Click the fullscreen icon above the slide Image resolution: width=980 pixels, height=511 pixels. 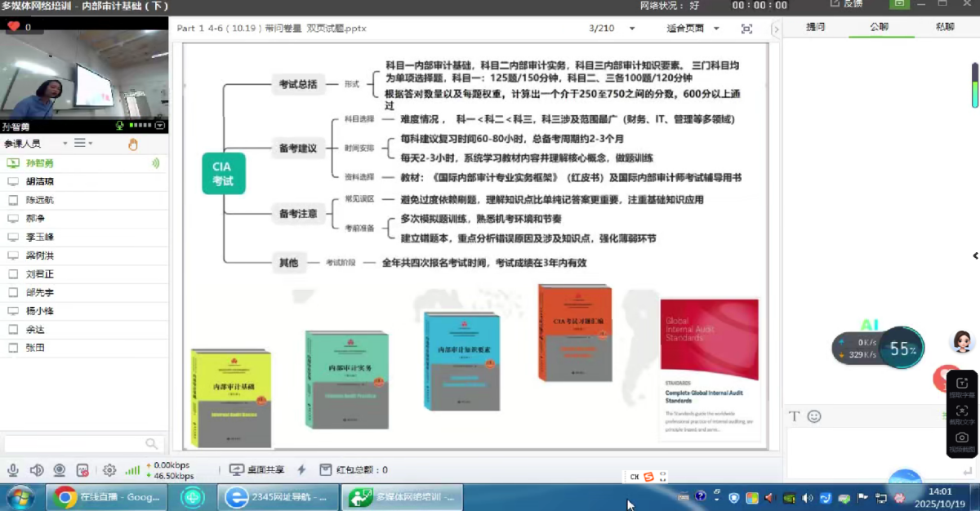(x=746, y=29)
